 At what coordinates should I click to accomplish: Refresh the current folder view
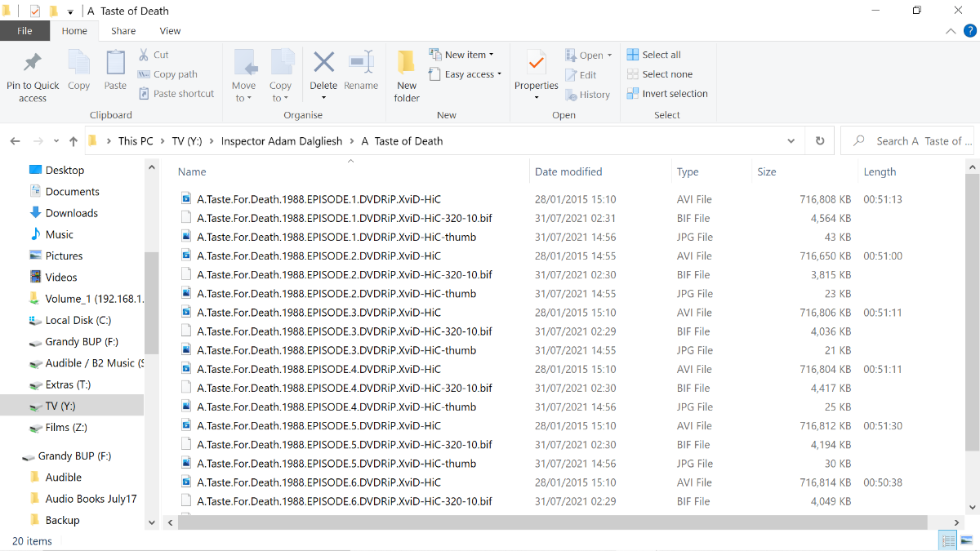(x=820, y=141)
